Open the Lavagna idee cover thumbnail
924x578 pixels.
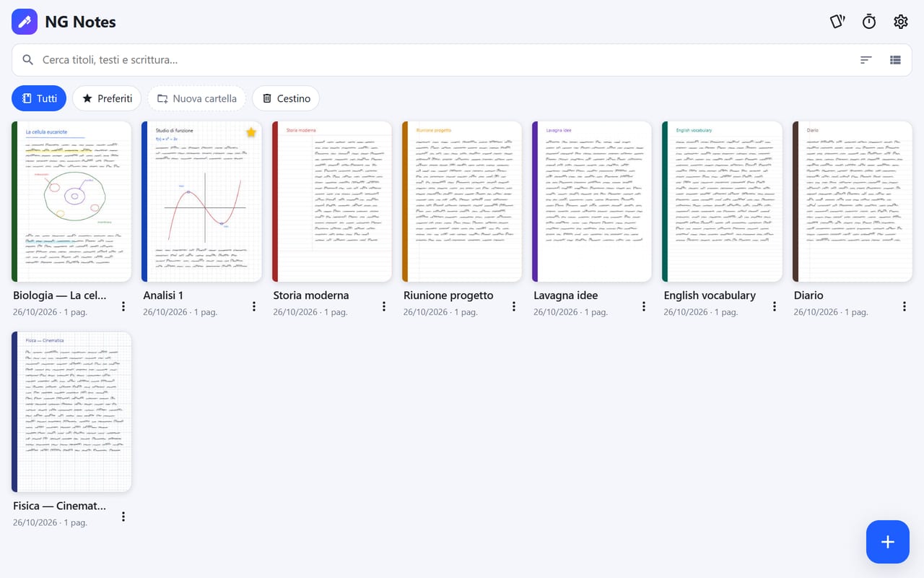pos(592,202)
